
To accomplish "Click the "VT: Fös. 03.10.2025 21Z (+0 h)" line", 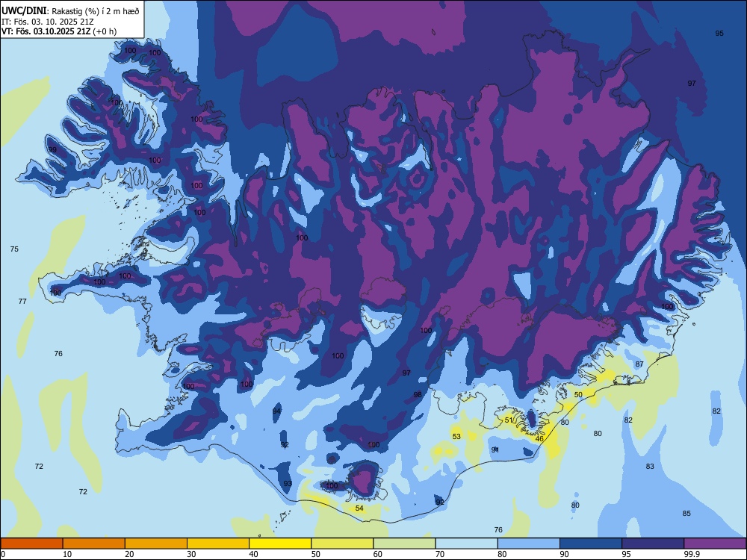I will coord(59,31).
